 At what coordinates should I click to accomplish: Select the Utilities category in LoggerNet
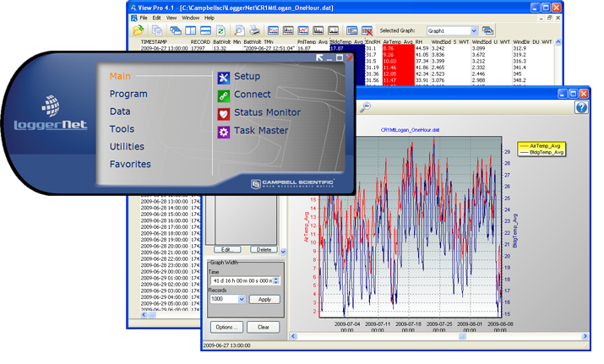point(127,146)
